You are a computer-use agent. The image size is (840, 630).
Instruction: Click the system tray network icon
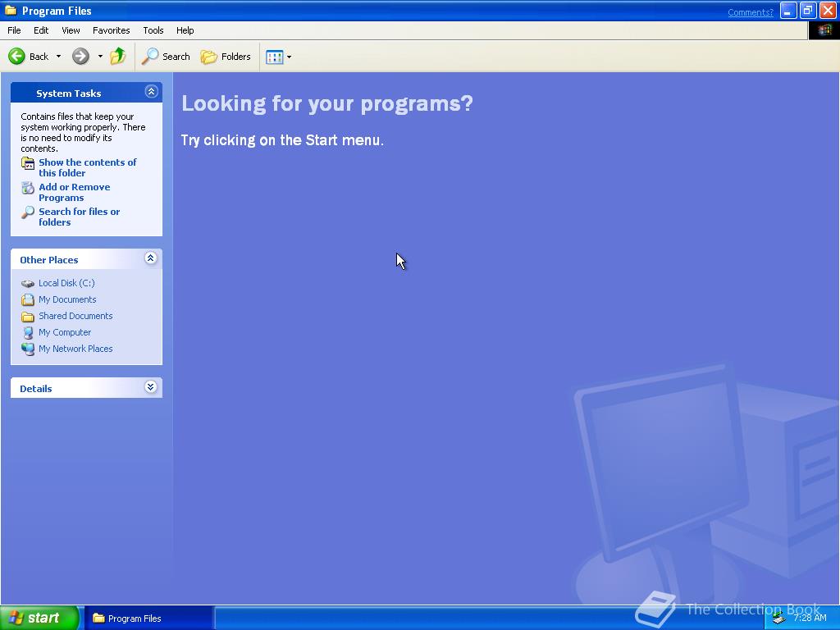(x=779, y=619)
